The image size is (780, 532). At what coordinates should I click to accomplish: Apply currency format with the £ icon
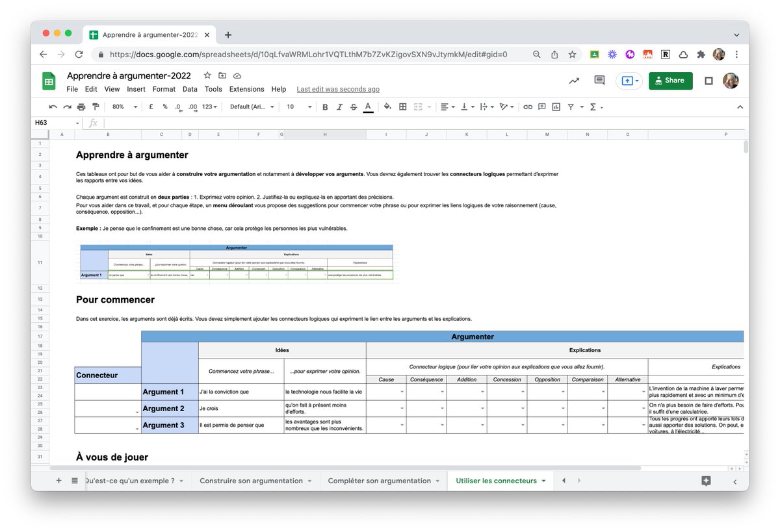(x=151, y=107)
